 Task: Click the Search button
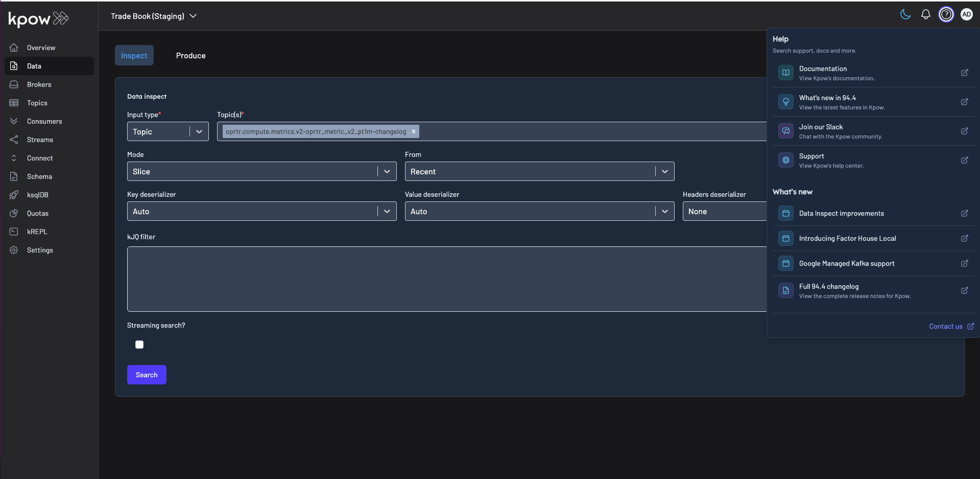tap(147, 374)
